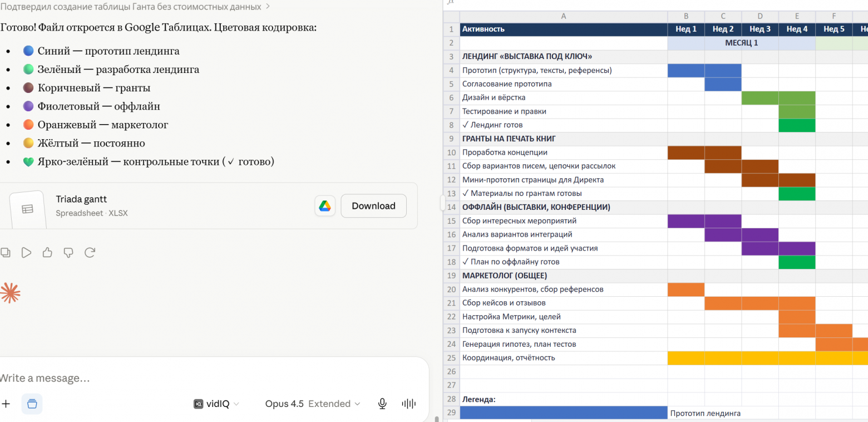Click the plus attachment icon
Image resolution: width=868 pixels, height=422 pixels.
pyautogui.click(x=6, y=404)
